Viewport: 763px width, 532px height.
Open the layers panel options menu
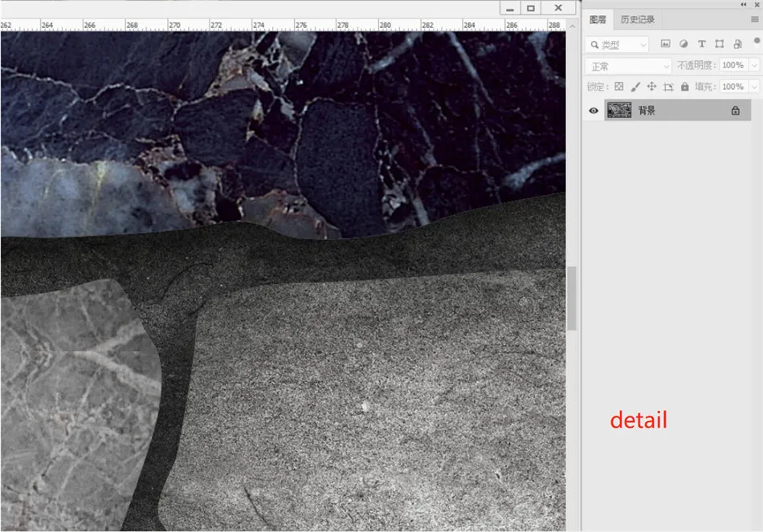[x=755, y=19]
